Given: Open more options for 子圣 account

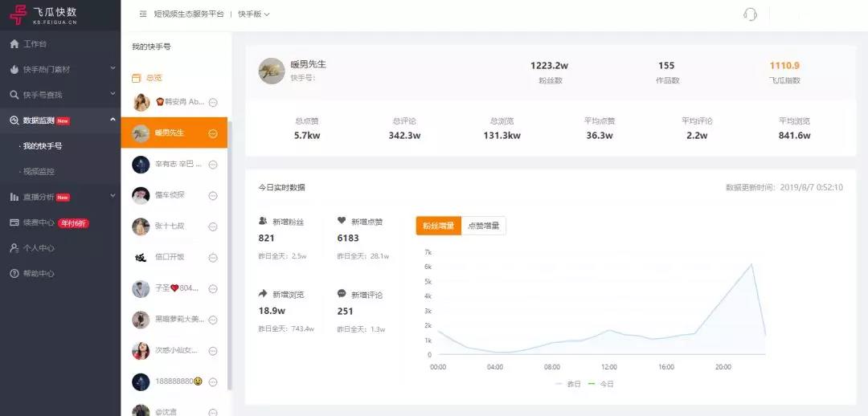Looking at the screenshot, I should click(x=213, y=289).
